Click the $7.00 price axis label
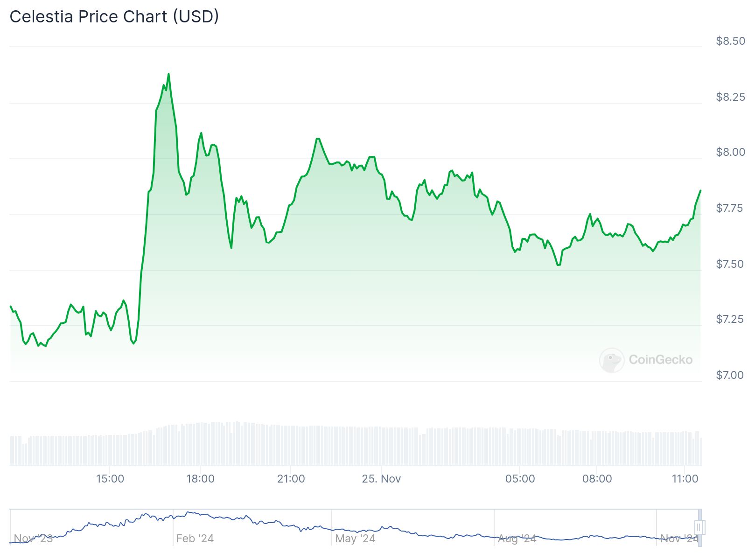755x560 pixels. tap(730, 375)
